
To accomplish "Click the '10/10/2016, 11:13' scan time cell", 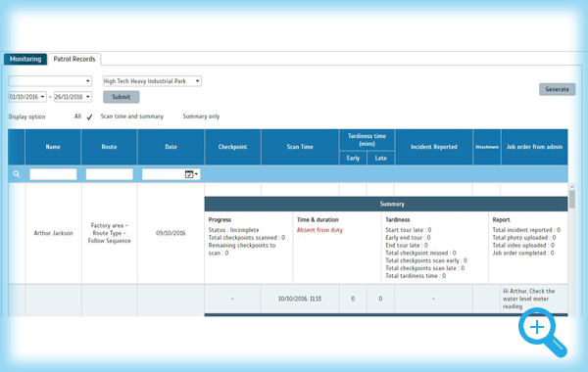I will click(x=300, y=299).
